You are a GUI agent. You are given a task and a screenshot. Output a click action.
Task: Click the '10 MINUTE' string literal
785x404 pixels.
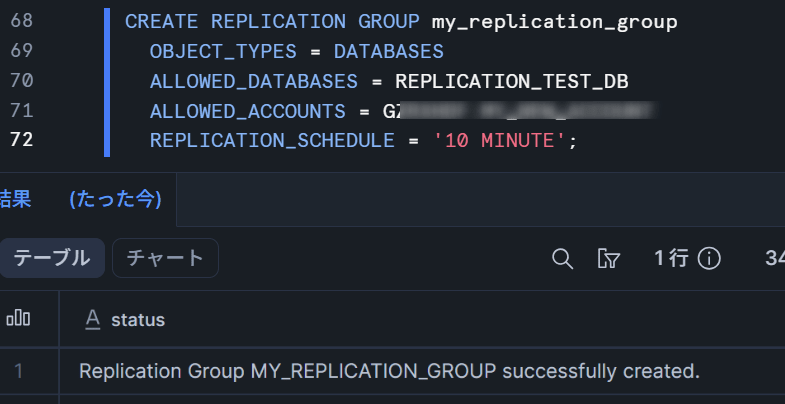[495, 140]
